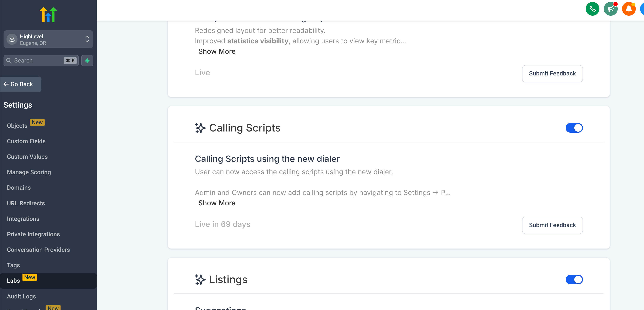The image size is (644, 310).
Task: Go to Integrations in settings sidebar
Action: point(23,219)
